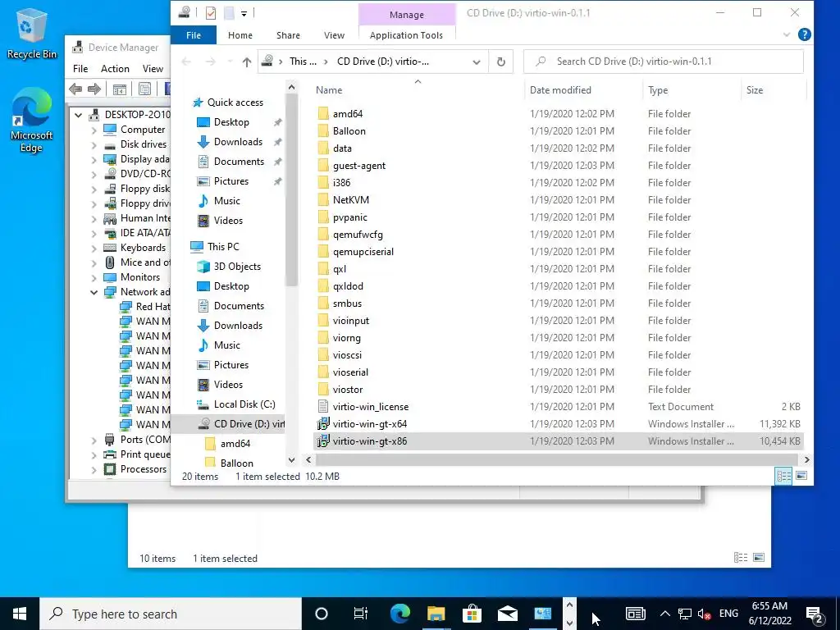The image size is (840, 630).
Task: Expand the ribbon chevron in Explorer
Action: 787,34
